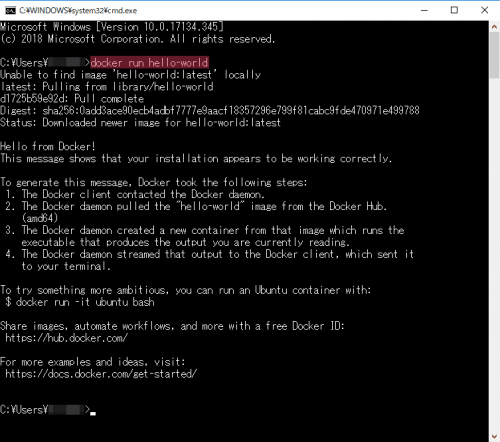
Task: Click the 'docker run -it ubuntu bash' line
Action: pyautogui.click(x=80, y=302)
